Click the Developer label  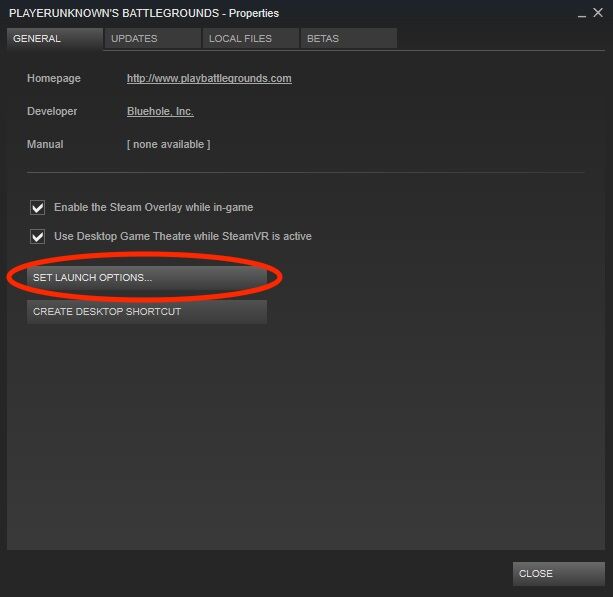[x=52, y=111]
